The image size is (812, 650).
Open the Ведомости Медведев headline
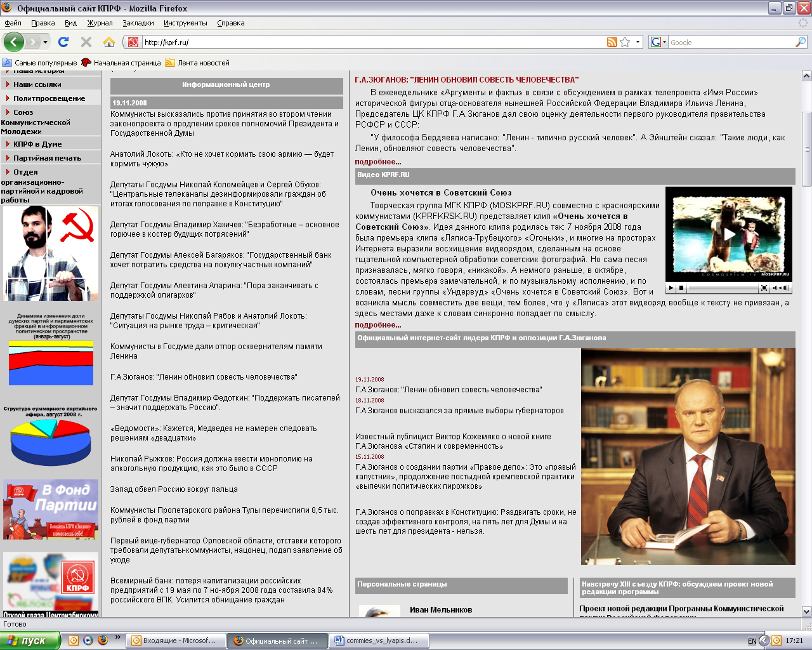coord(213,433)
